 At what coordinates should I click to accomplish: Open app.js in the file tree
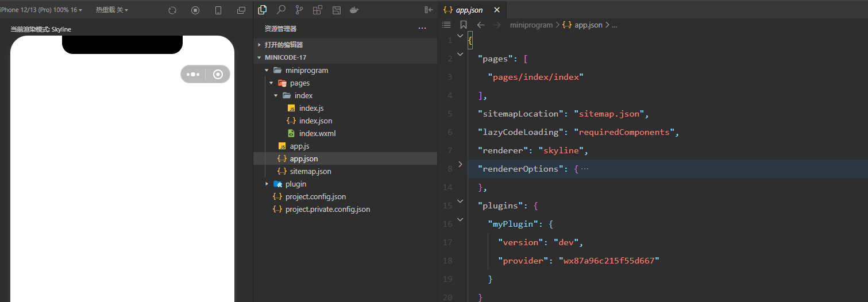point(345,146)
